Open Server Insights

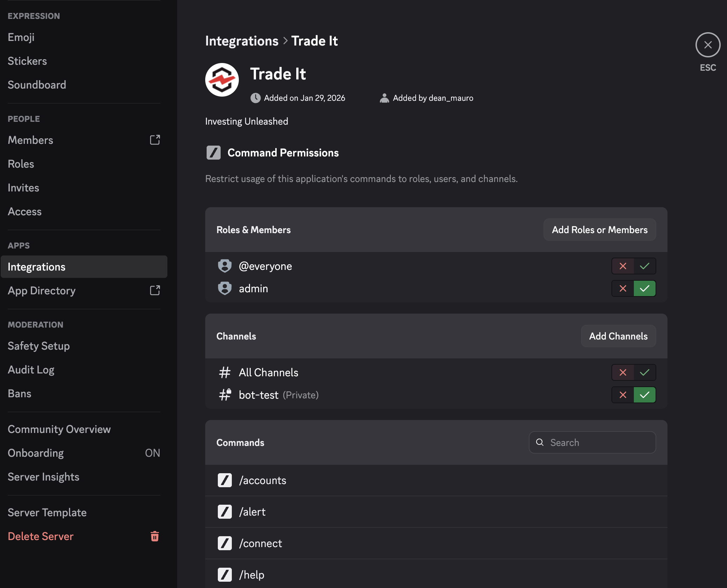[84, 477]
